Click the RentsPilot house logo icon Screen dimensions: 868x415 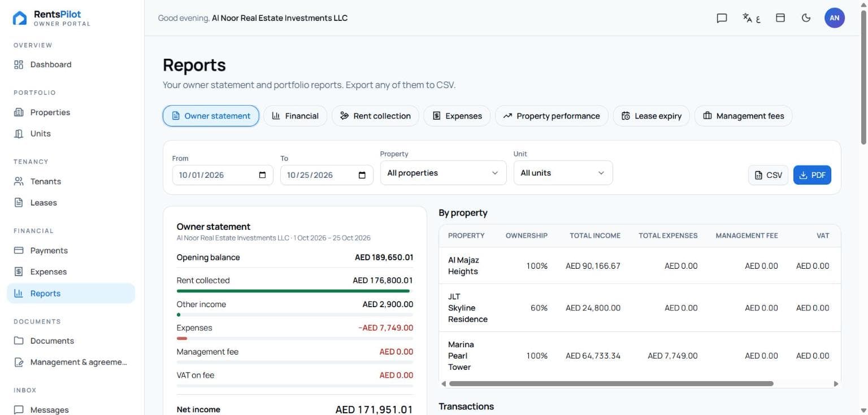click(20, 18)
